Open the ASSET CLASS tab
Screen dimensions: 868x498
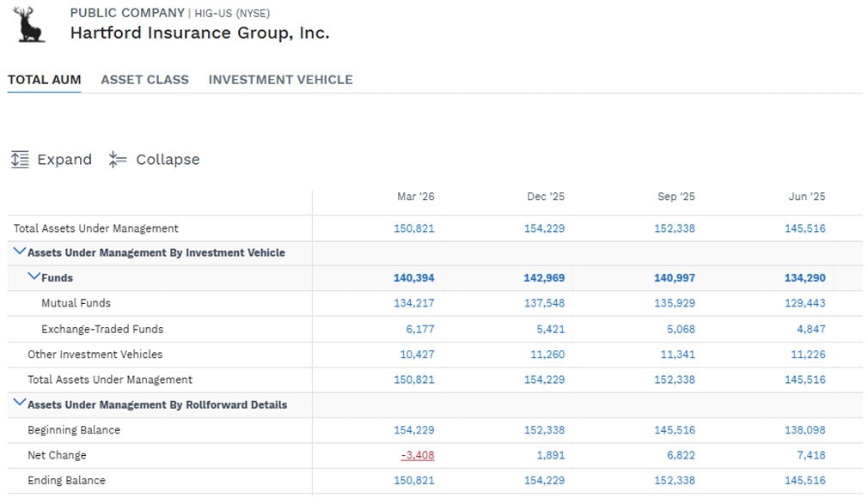(144, 80)
